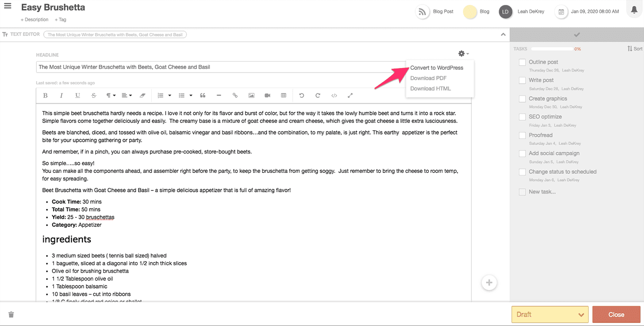Check the Add social campaign task

click(522, 154)
